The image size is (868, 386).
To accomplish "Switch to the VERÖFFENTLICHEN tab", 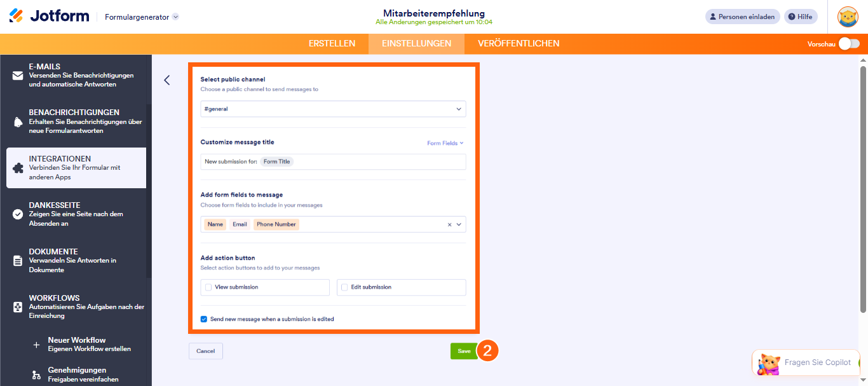I will [x=519, y=44].
